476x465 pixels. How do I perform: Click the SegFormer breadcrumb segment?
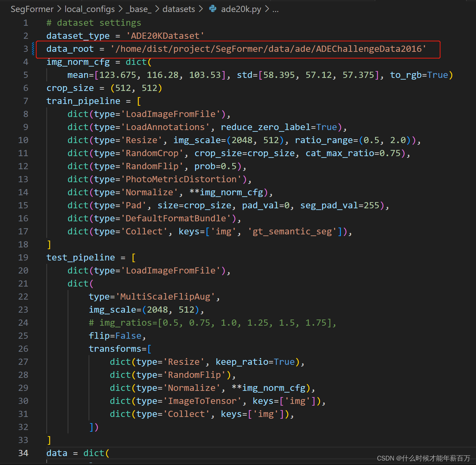click(32, 9)
